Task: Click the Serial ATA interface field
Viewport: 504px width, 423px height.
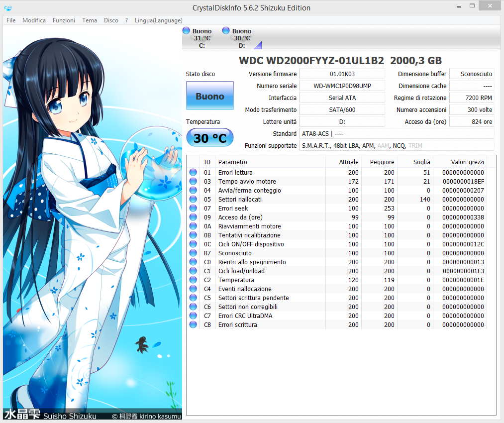Action: 342,98
